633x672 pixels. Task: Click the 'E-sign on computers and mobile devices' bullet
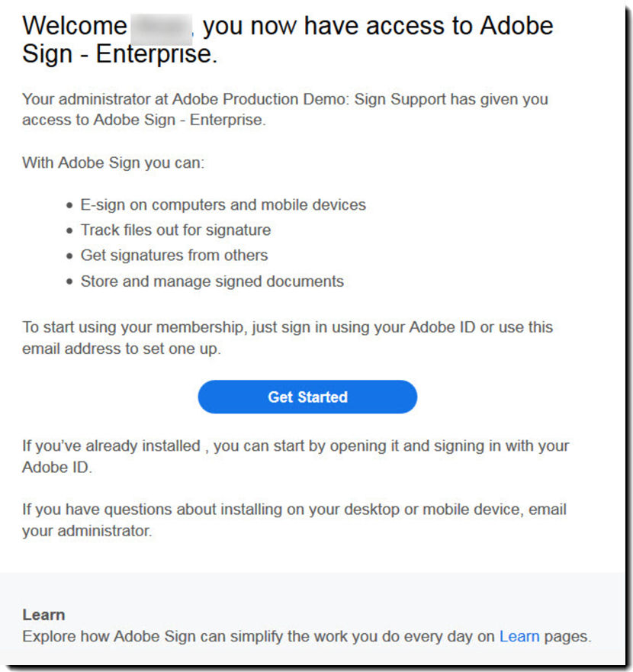coord(223,204)
